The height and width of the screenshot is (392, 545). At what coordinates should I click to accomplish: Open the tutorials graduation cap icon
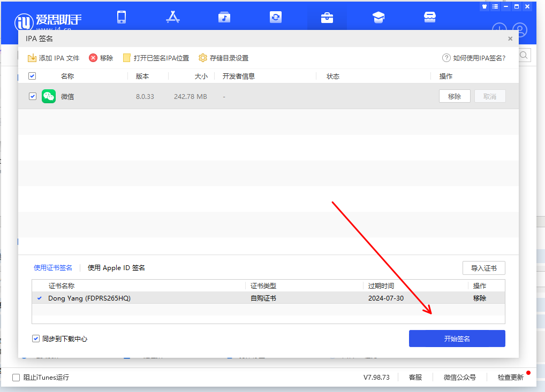tap(379, 17)
